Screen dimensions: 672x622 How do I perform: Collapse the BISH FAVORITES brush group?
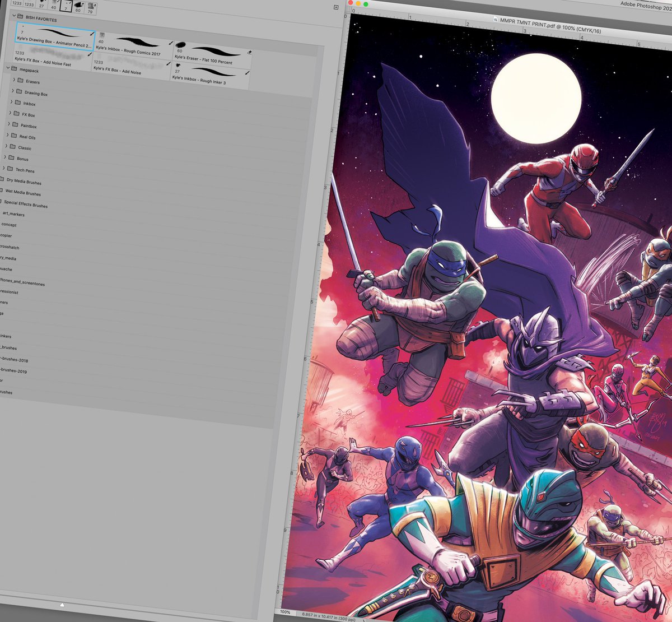(13, 17)
